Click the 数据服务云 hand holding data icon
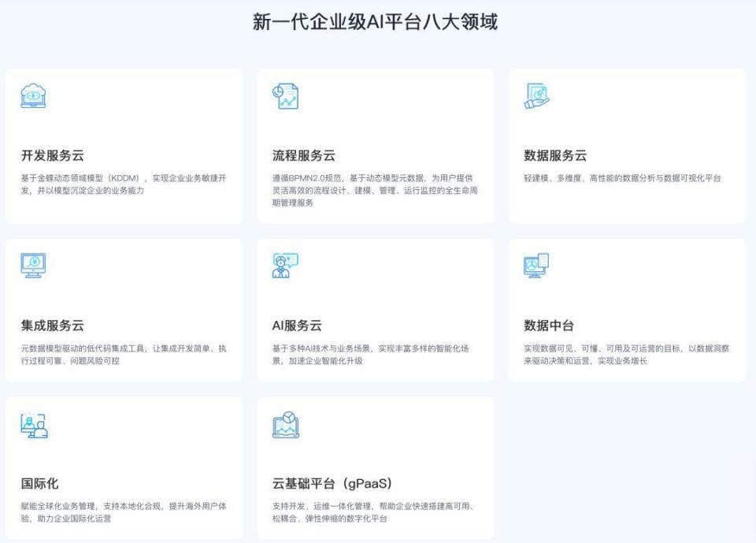 pos(536,96)
